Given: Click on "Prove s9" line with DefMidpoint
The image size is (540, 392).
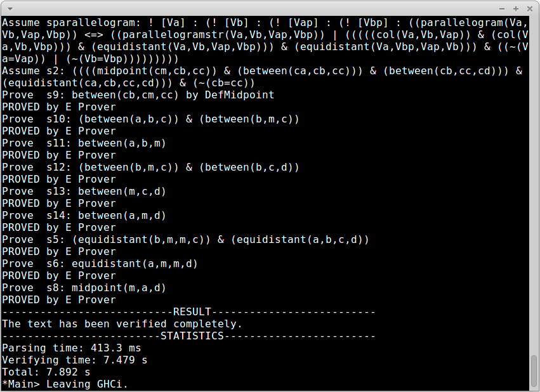Looking at the screenshot, I should pyautogui.click(x=138, y=95).
